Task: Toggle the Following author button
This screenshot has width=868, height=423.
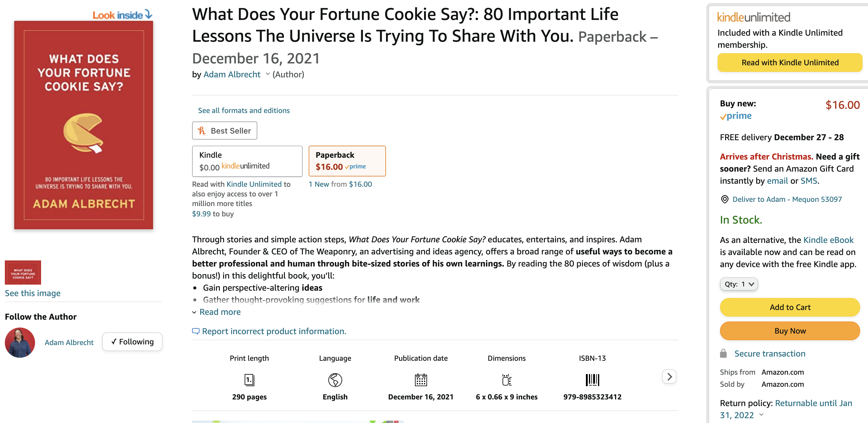Action: point(132,342)
